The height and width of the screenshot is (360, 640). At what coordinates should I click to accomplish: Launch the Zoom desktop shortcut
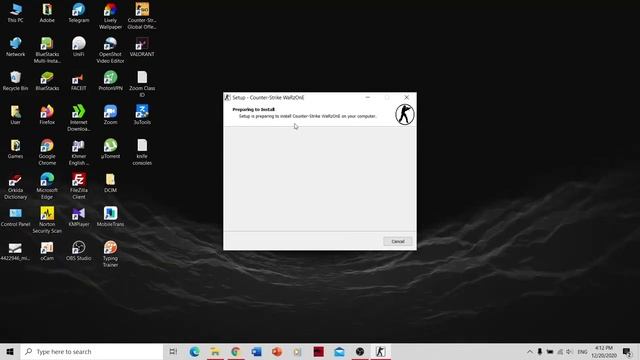point(110,115)
